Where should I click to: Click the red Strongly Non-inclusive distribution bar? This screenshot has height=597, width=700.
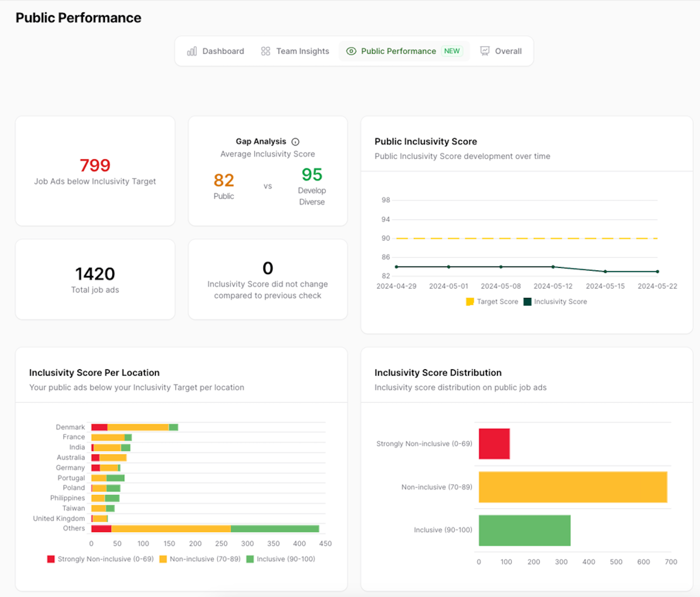click(x=494, y=444)
